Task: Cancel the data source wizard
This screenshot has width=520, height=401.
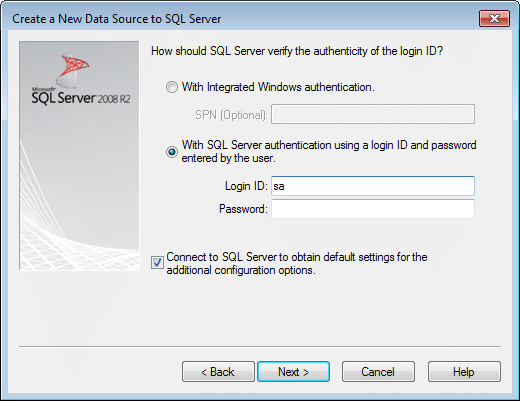Action: click(378, 372)
